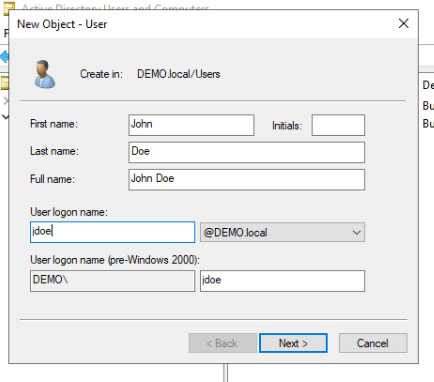Image resolution: width=434 pixels, height=382 pixels.
Task: Click the User logon name field with jdoe
Action: (112, 232)
